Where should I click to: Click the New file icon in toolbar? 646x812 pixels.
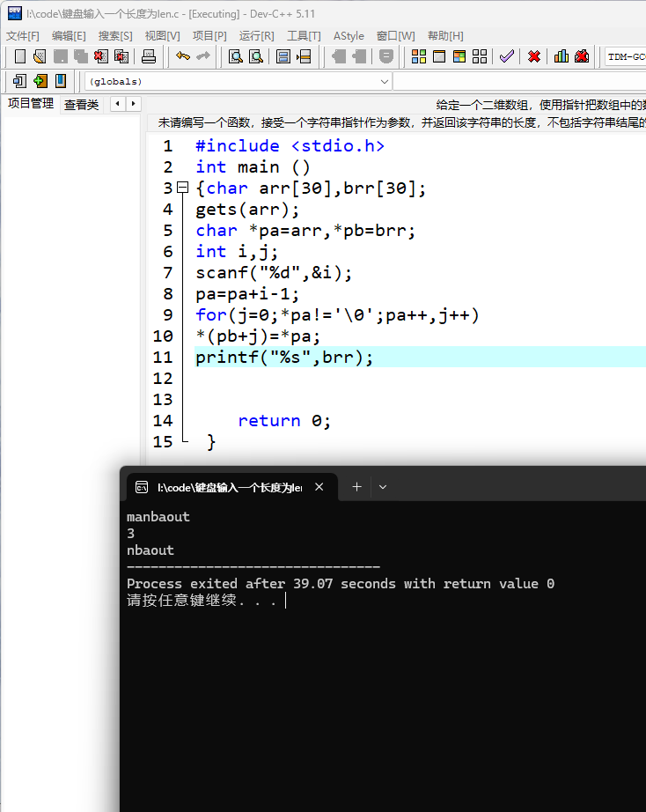[x=19, y=56]
